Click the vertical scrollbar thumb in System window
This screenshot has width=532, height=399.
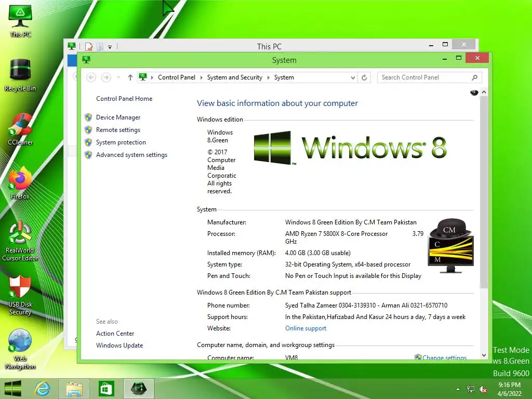[484, 192]
